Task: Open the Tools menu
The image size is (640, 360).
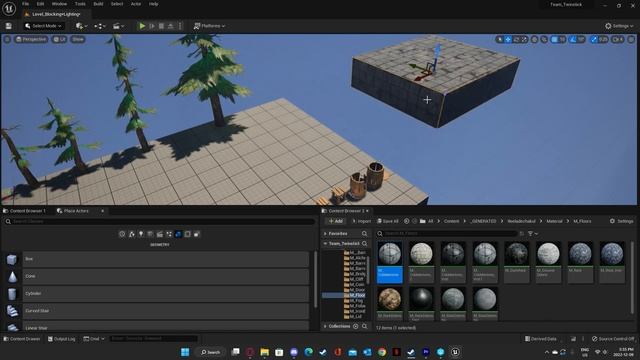Action: pyautogui.click(x=80, y=4)
